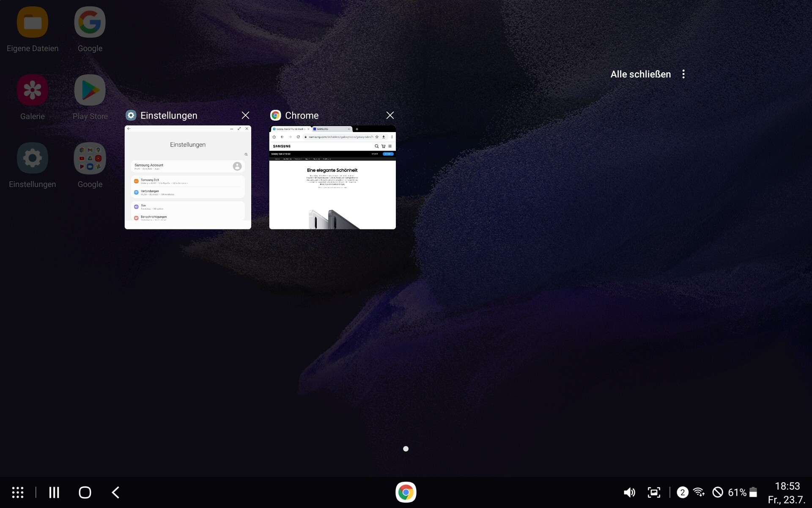Open the Google apps folder
This screenshot has width=812, height=508.
90,158
